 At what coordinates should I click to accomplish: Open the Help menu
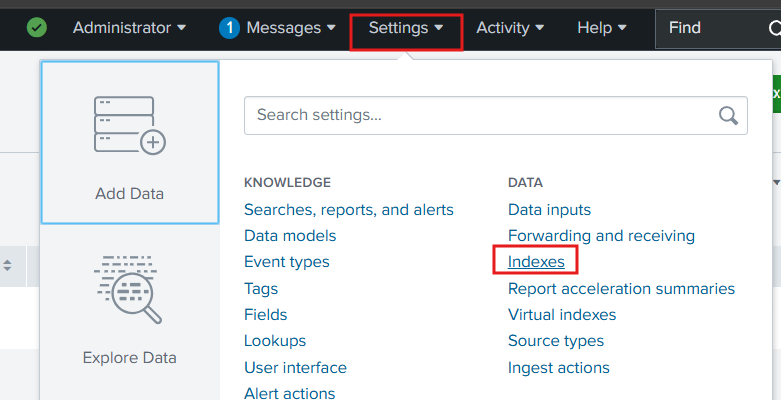pos(602,28)
